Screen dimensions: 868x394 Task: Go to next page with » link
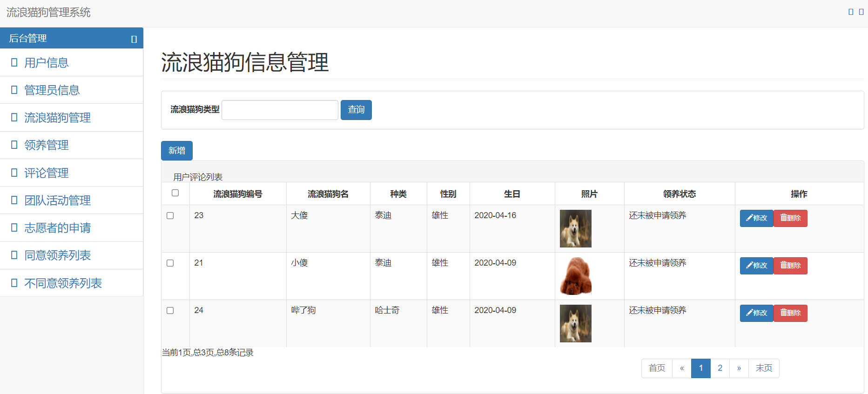[x=739, y=368]
